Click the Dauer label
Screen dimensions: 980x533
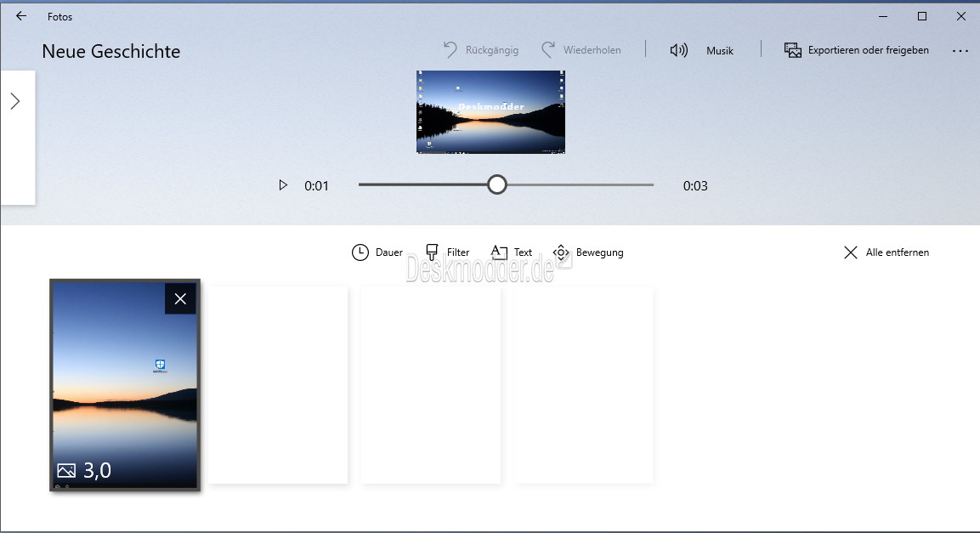pyautogui.click(x=388, y=252)
